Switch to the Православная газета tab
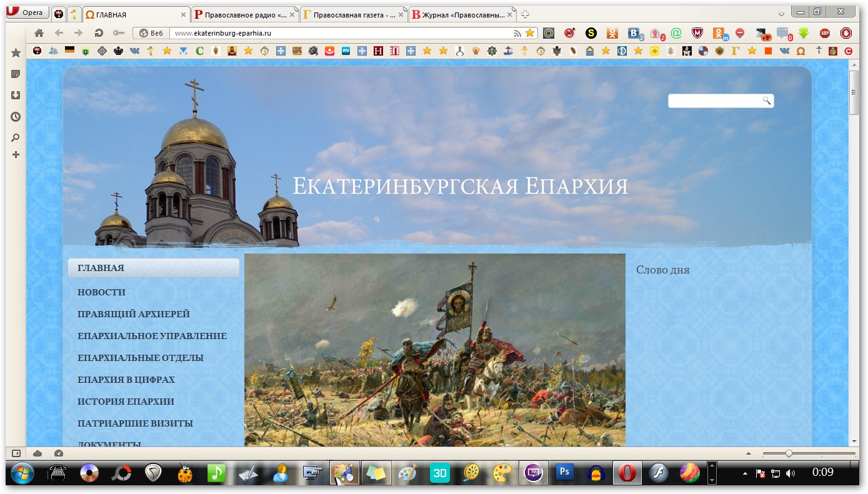 353,14
